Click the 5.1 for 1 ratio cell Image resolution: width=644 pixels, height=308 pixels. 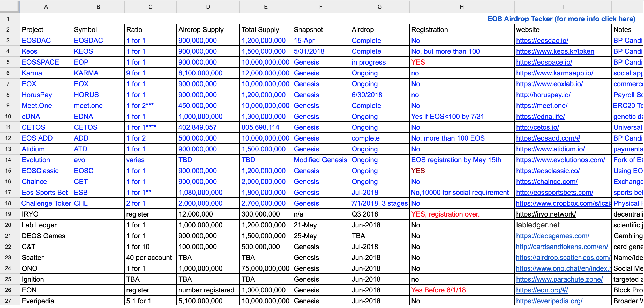click(151, 301)
